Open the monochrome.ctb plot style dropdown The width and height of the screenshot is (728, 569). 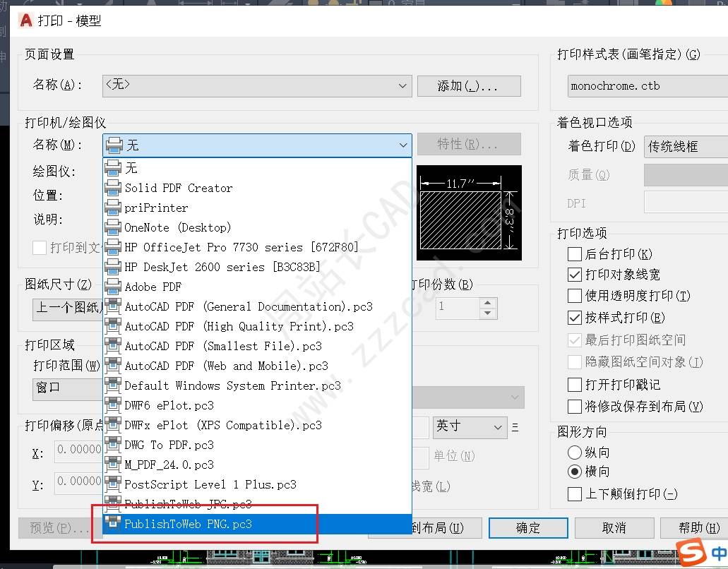[648, 86]
